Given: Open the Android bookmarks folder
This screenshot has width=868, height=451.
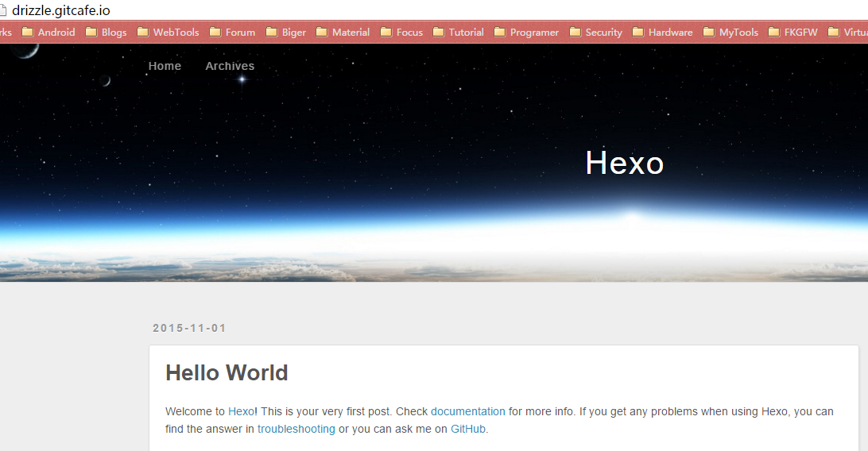Looking at the screenshot, I should pos(48,32).
